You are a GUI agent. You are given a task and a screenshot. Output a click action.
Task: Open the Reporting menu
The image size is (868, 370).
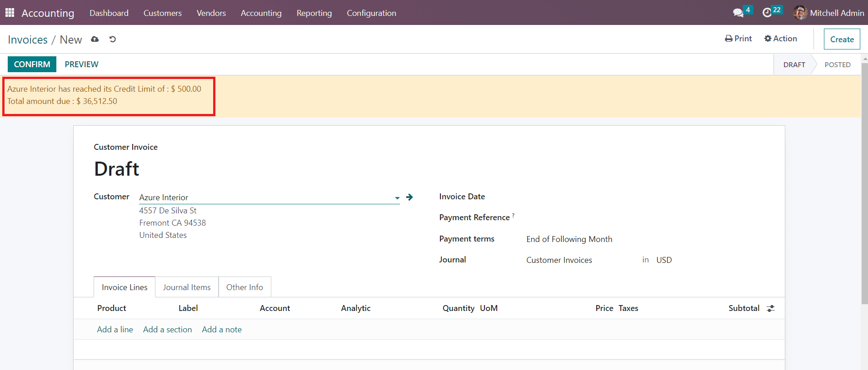tap(314, 13)
